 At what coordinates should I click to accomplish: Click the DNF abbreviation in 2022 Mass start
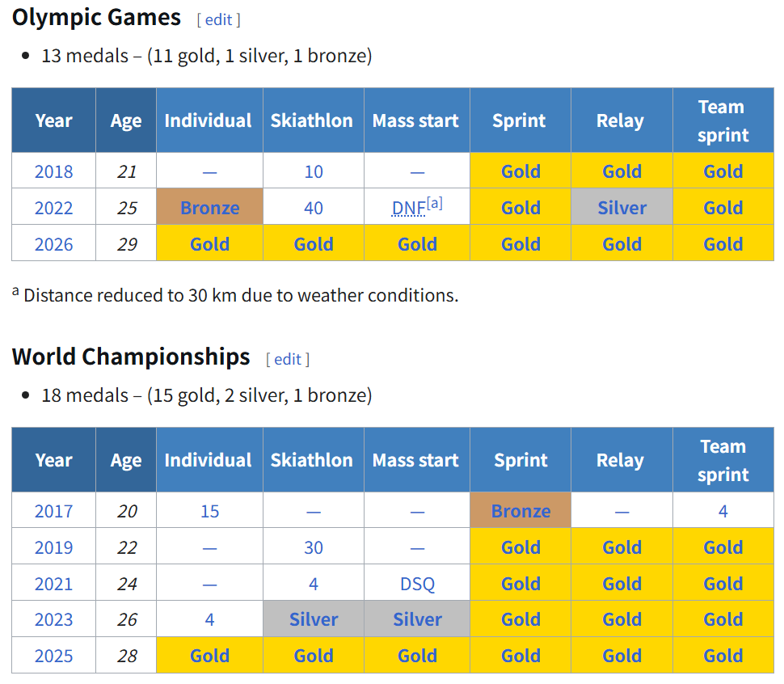click(x=408, y=209)
